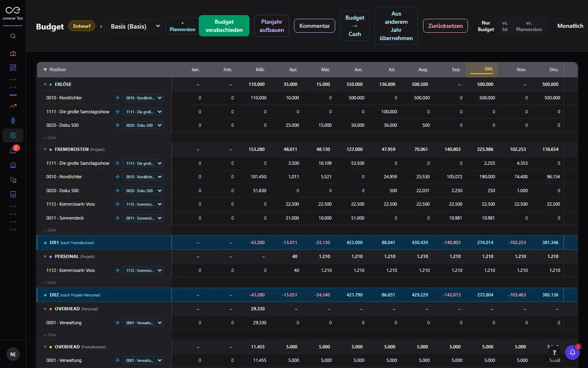Click the conever logo at top left
Viewport: 588px width, 368px height.
[13, 13]
